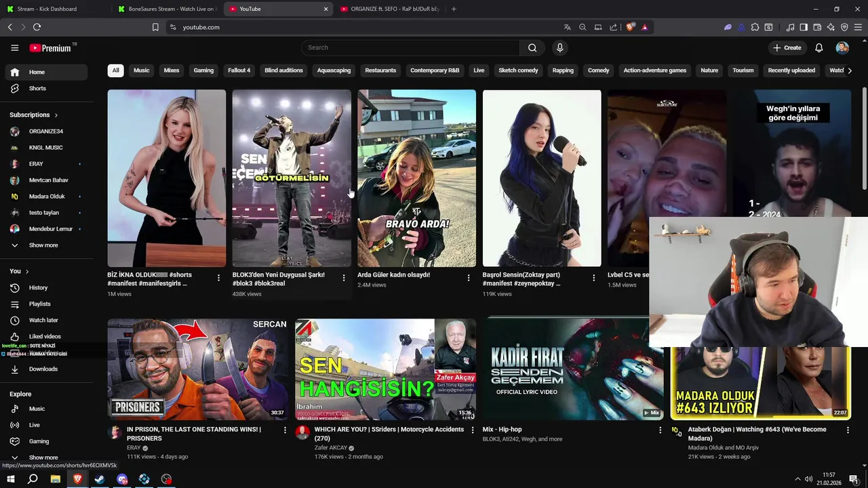Select the Recently uploaded chip

[x=791, y=70]
